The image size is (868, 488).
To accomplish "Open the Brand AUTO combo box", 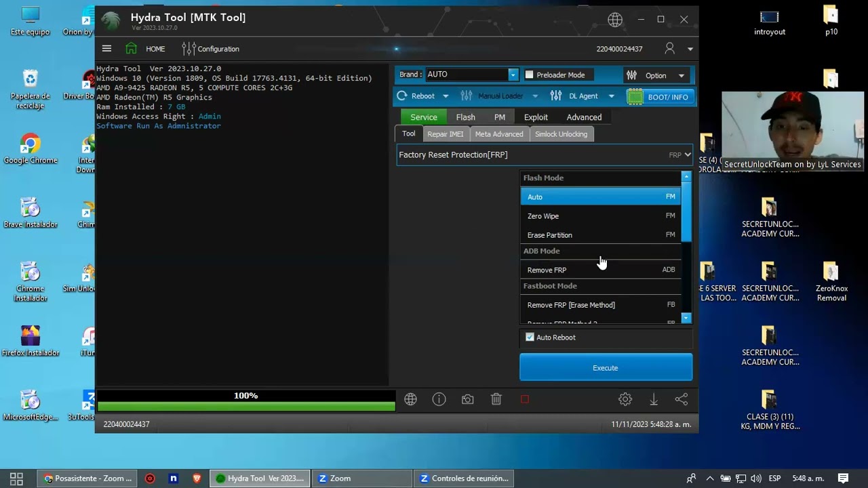I will [x=471, y=75].
